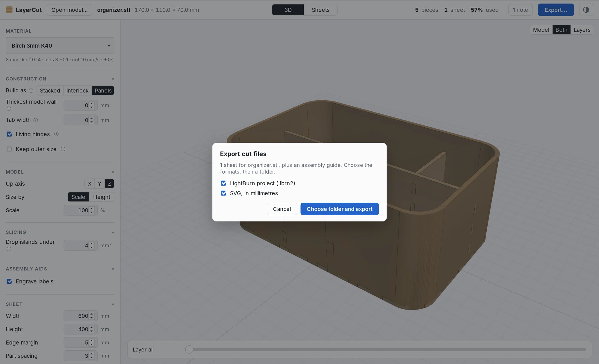Click the sheet Width input field
599x364 pixels.
pos(81,316)
